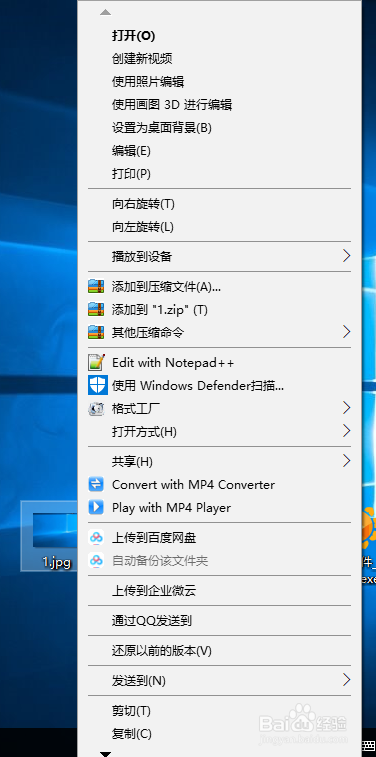Image resolution: width=376 pixels, height=757 pixels.
Task: Click the Baidu Netdisk icon beside 上传到百度网盘
Action: pyautogui.click(x=96, y=537)
